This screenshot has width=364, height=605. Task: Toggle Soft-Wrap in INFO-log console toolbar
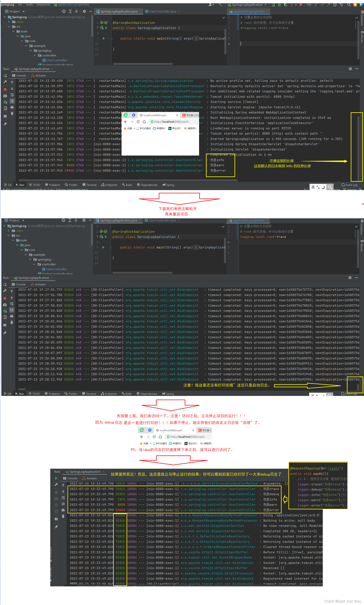point(12,95)
